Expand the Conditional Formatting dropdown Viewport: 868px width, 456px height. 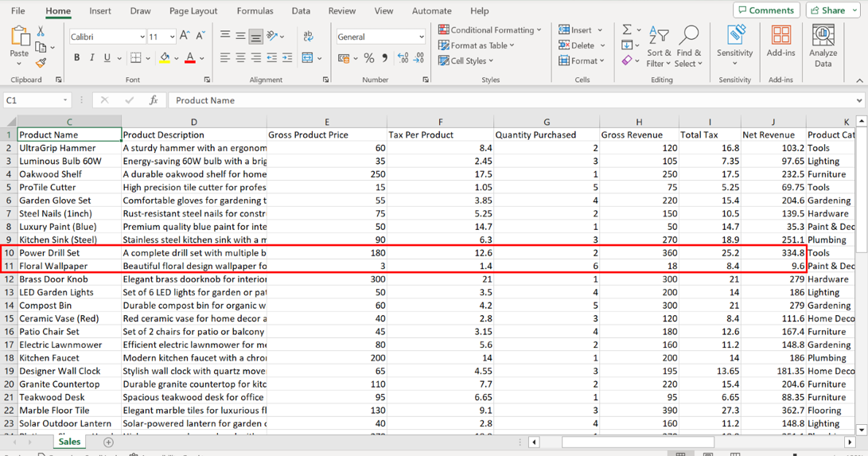pyautogui.click(x=489, y=30)
